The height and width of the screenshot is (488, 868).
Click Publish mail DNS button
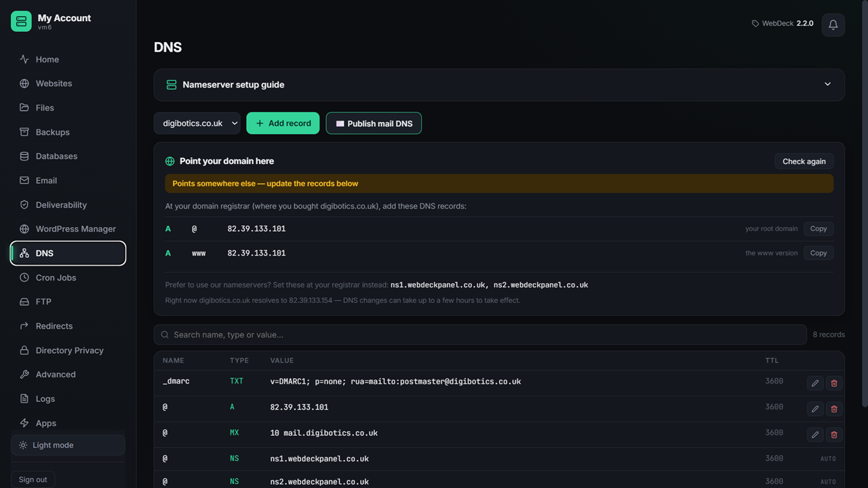(374, 123)
